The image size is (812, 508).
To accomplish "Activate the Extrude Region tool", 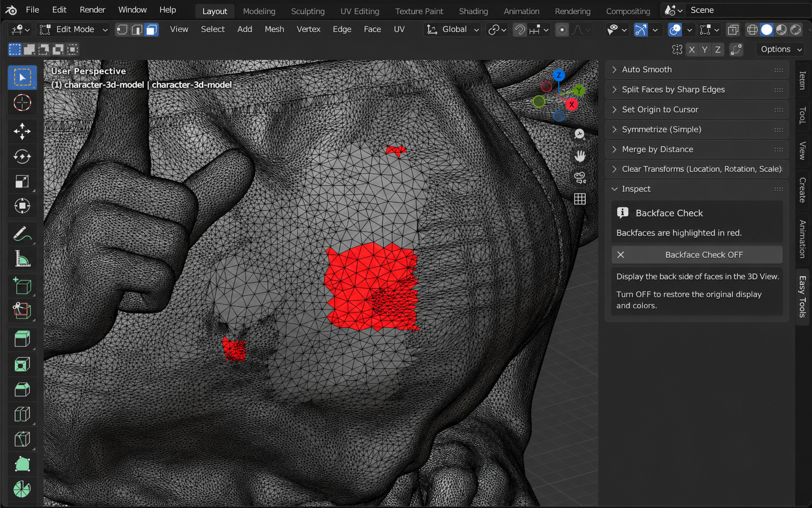I will click(22, 339).
